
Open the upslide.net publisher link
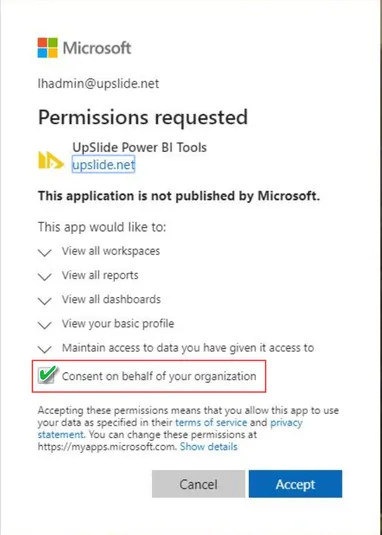coord(103,165)
